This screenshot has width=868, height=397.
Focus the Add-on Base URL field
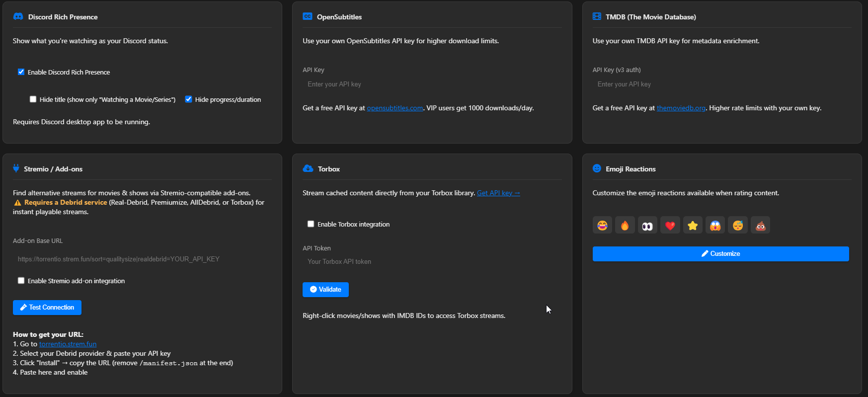click(142, 259)
